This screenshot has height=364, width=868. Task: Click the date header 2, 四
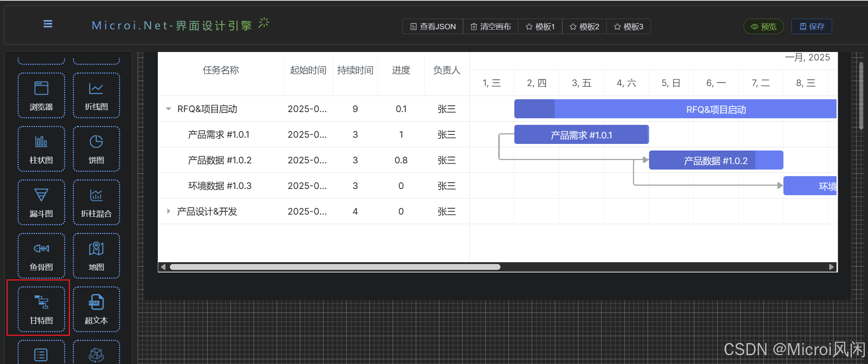pos(537,83)
